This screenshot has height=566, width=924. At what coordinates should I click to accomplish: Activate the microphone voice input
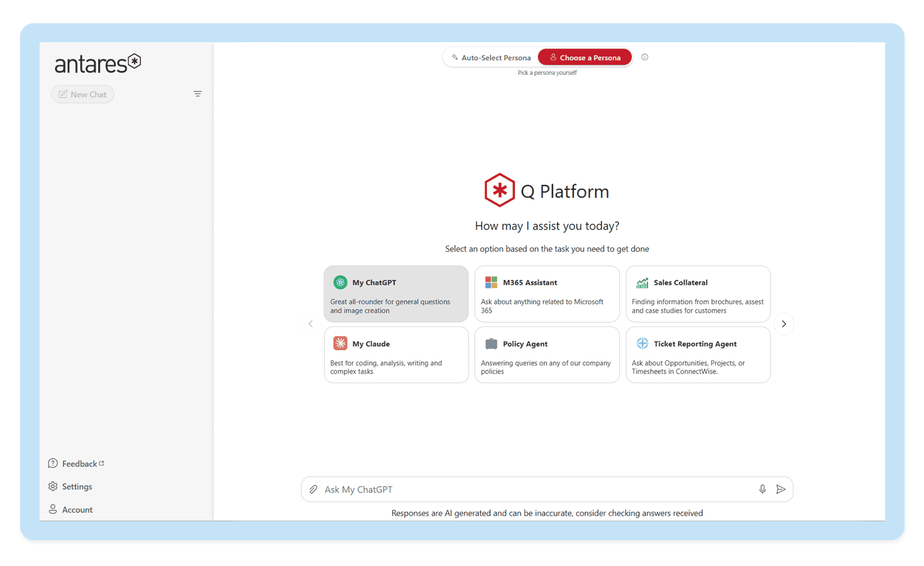click(762, 489)
